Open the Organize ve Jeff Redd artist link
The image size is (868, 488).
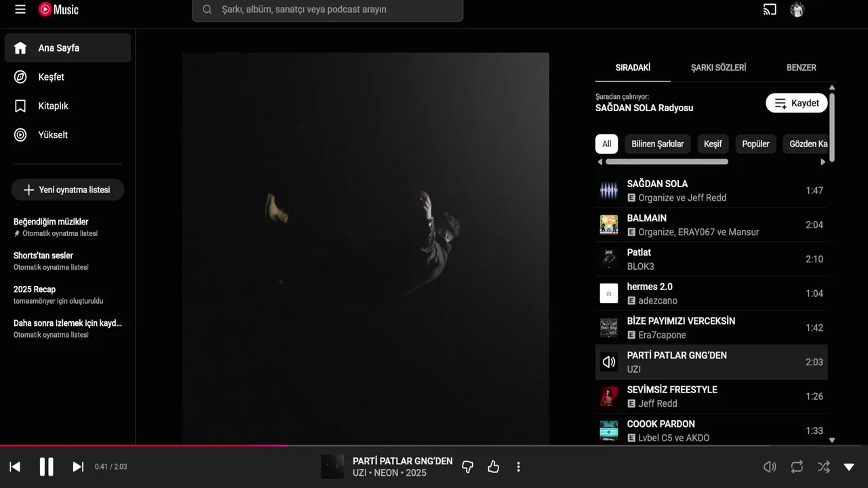tap(682, 198)
